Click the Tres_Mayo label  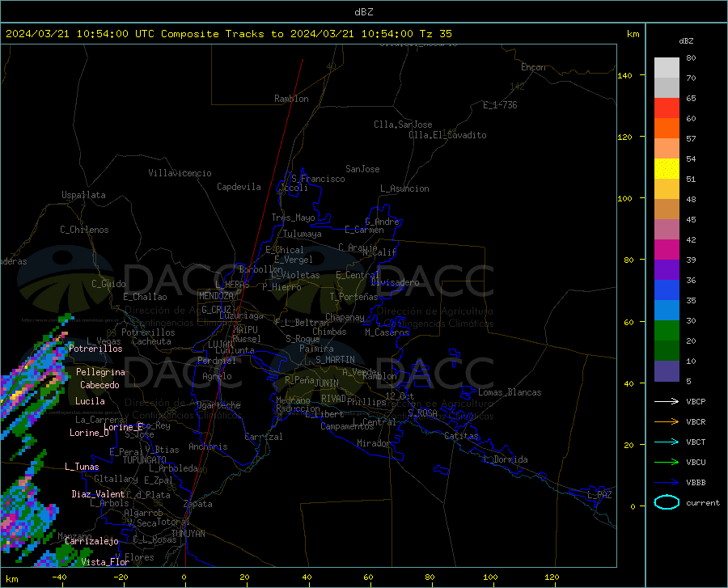(x=293, y=218)
